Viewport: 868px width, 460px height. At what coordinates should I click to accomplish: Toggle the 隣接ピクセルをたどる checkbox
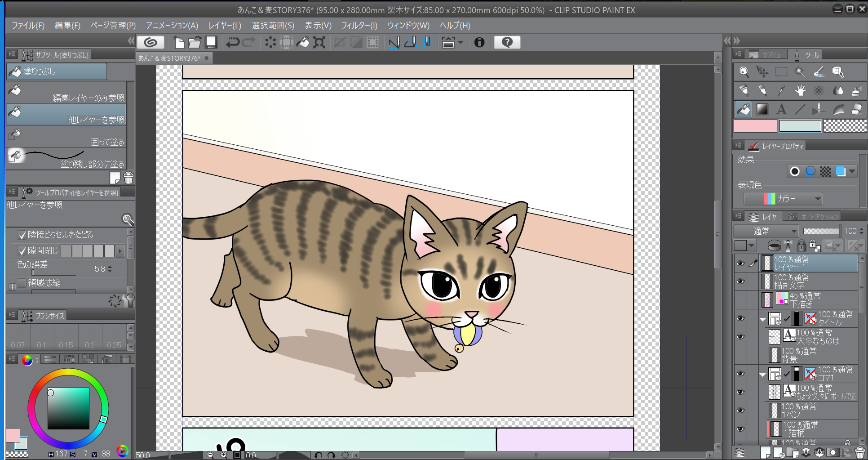[x=22, y=235]
